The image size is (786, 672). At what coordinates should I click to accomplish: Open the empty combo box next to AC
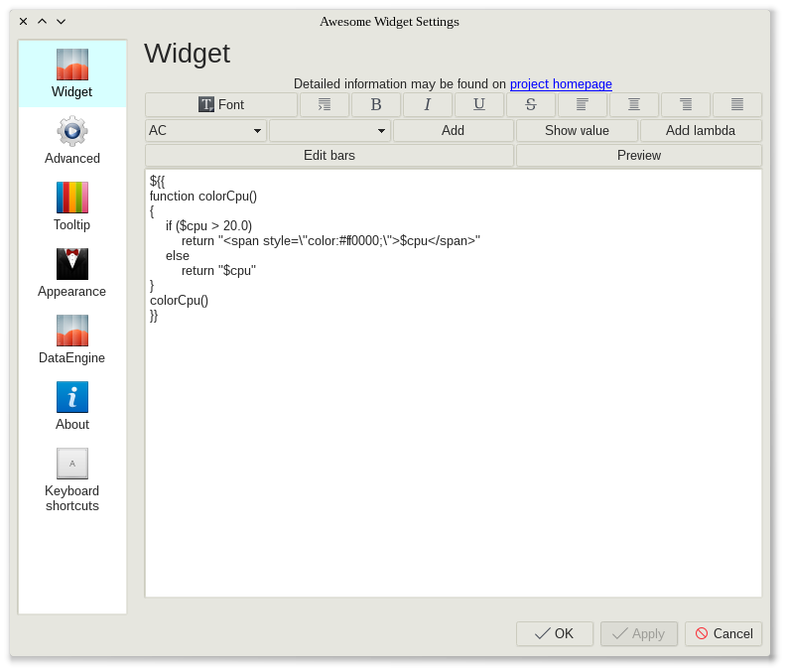coord(329,131)
